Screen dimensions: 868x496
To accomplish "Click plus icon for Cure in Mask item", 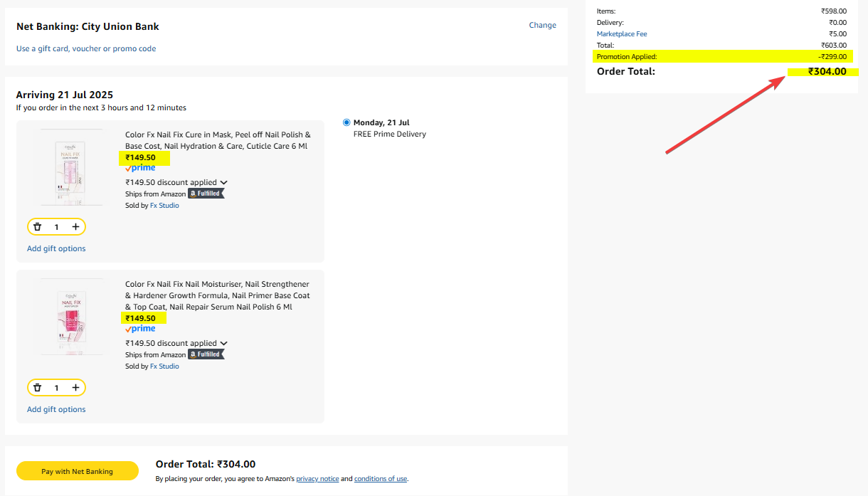I will point(75,227).
